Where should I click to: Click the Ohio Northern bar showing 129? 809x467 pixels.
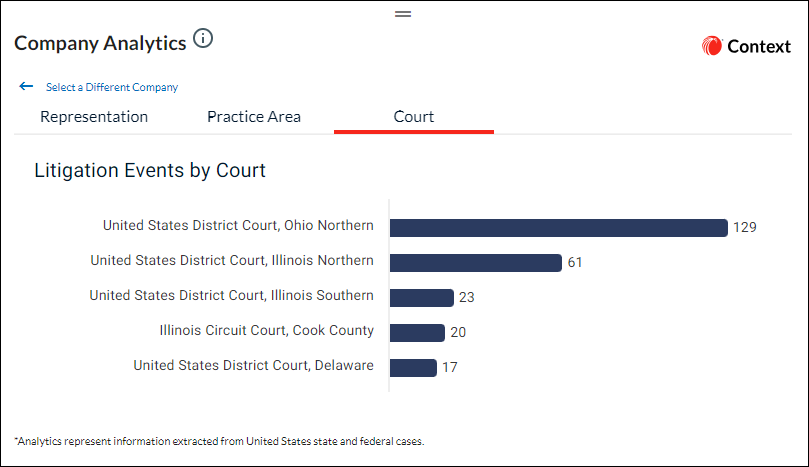pos(559,228)
